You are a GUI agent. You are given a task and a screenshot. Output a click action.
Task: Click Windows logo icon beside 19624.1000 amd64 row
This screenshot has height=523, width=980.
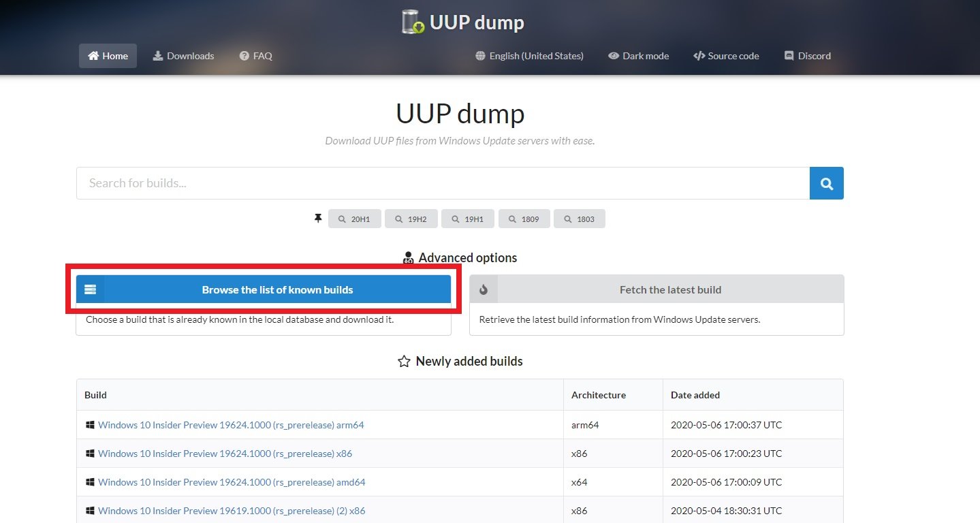tap(90, 482)
